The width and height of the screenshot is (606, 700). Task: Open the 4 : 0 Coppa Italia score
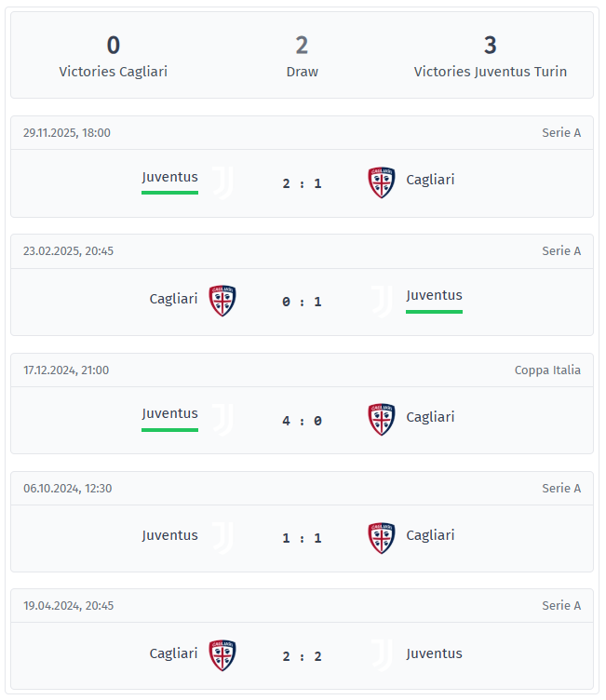click(302, 421)
